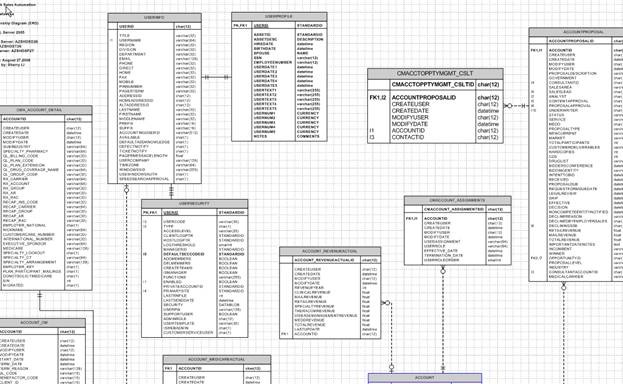Select the ACCOUNT_CM table title bar
The image size is (623, 384).
coord(42,322)
